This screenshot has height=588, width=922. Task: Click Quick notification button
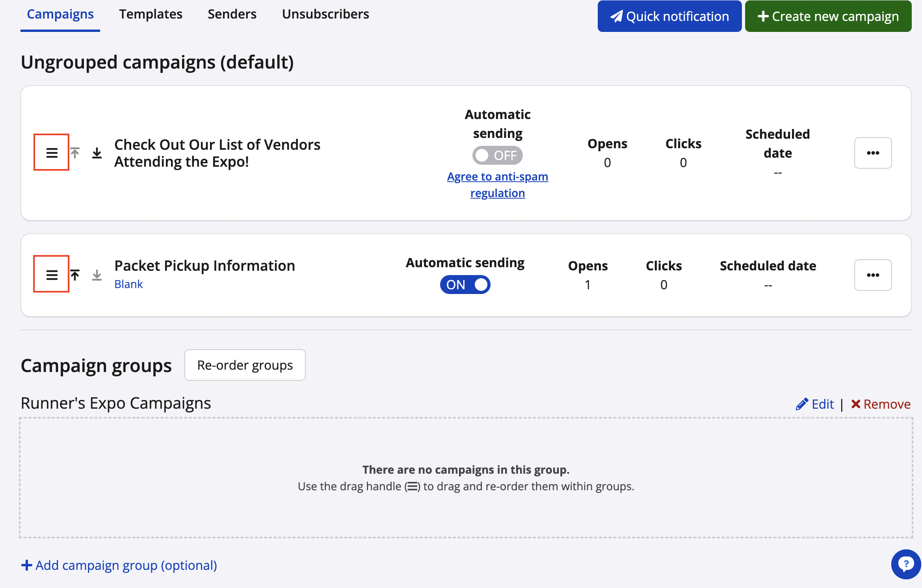[669, 16]
